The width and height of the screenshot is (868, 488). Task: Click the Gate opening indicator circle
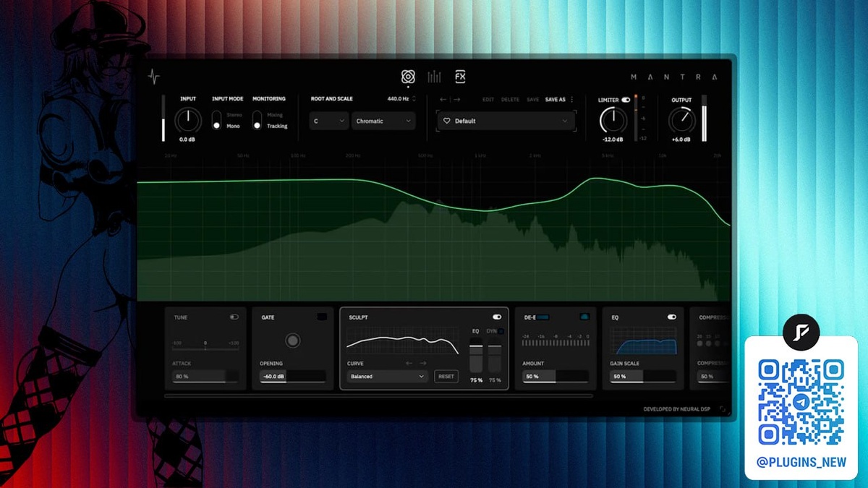[292, 340]
